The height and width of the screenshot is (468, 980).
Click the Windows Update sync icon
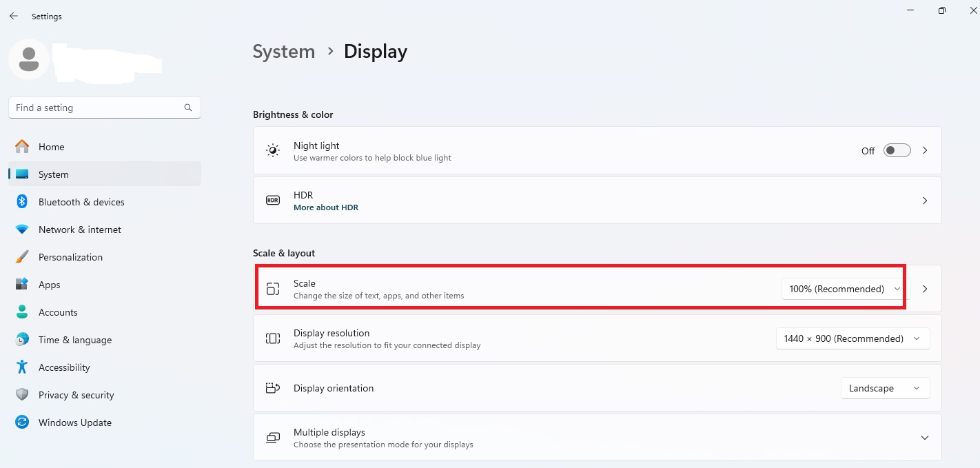22,423
